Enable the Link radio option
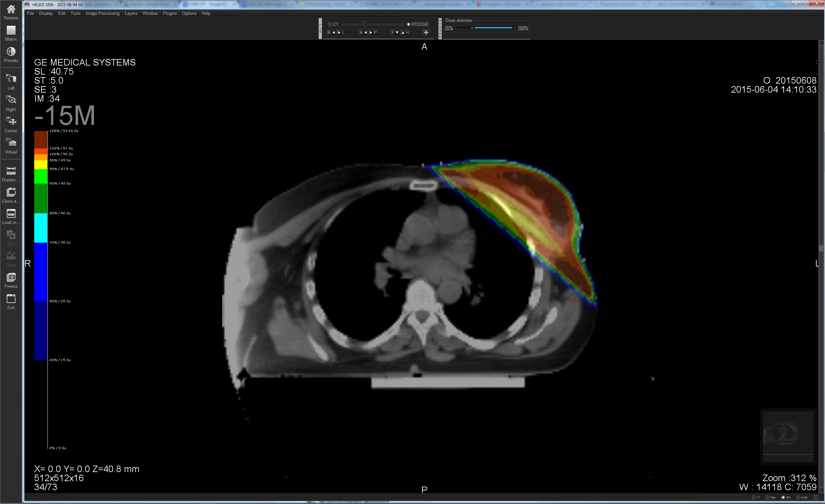The height and width of the screenshot is (504, 825). coord(798,497)
